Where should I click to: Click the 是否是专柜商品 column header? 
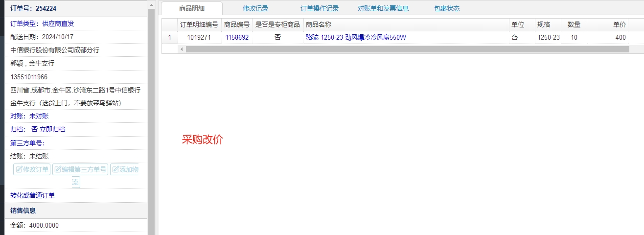click(278, 24)
